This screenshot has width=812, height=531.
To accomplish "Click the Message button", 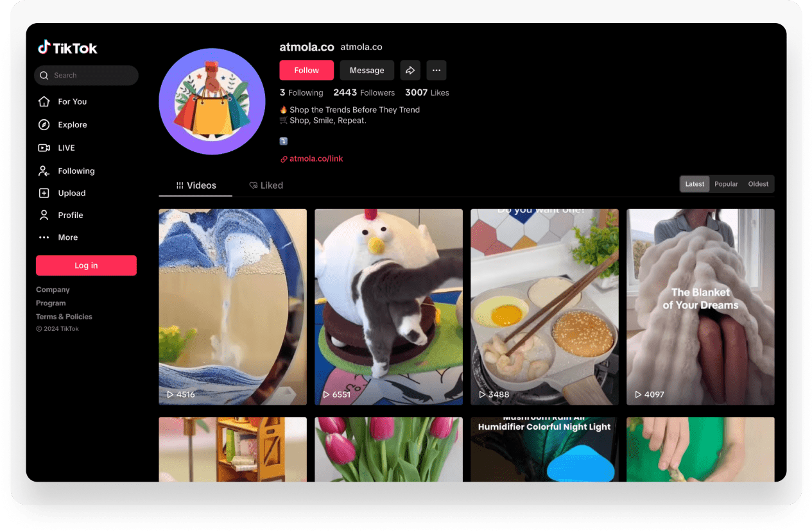I will pos(367,70).
